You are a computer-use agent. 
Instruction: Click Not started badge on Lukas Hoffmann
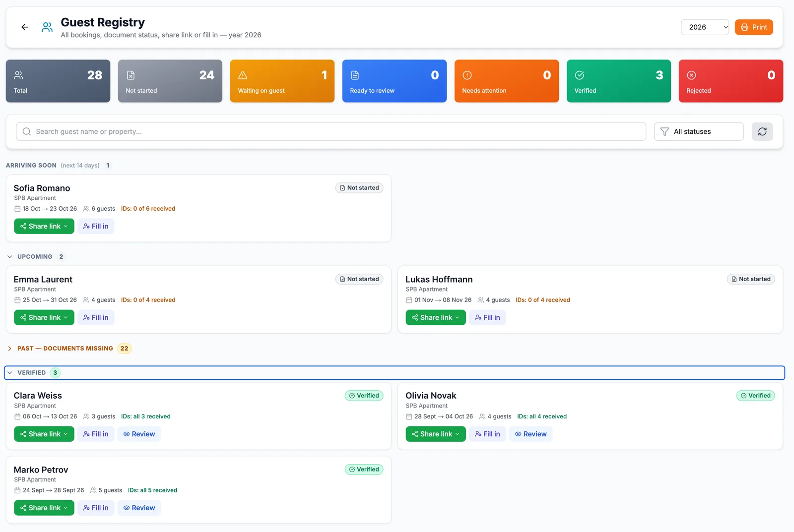(751, 279)
